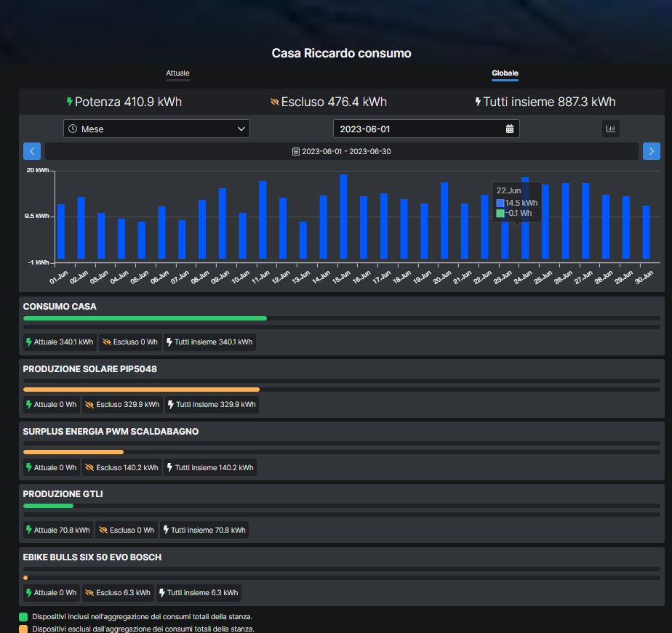Viewport: 672px width, 633px height.
Task: Switch to the Attuale tab
Action: click(x=177, y=73)
